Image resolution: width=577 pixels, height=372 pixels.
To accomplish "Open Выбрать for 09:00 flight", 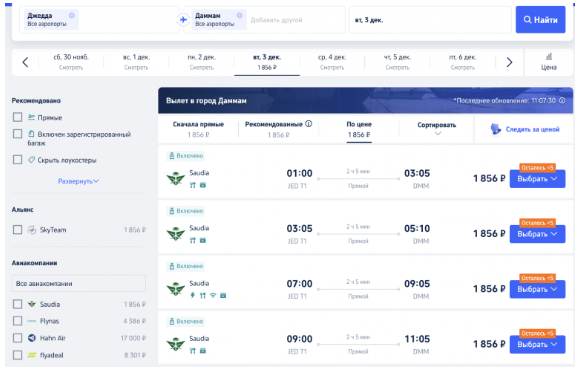I will [537, 344].
